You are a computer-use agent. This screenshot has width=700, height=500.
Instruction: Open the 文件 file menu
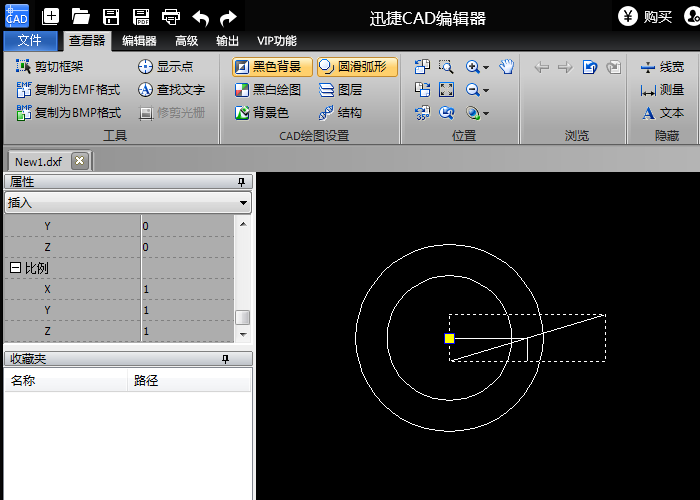point(30,41)
